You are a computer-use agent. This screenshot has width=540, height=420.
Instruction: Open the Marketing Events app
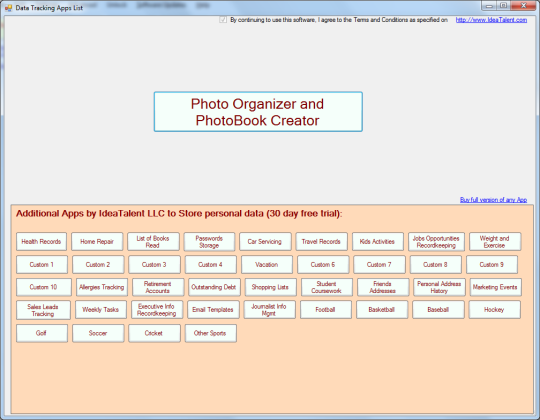pos(496,287)
